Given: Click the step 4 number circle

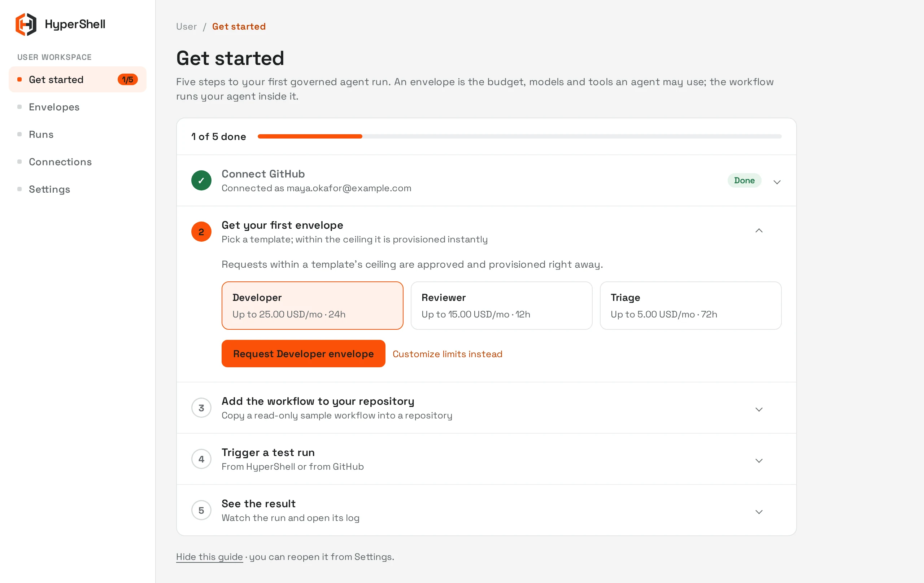Looking at the screenshot, I should [x=201, y=459].
